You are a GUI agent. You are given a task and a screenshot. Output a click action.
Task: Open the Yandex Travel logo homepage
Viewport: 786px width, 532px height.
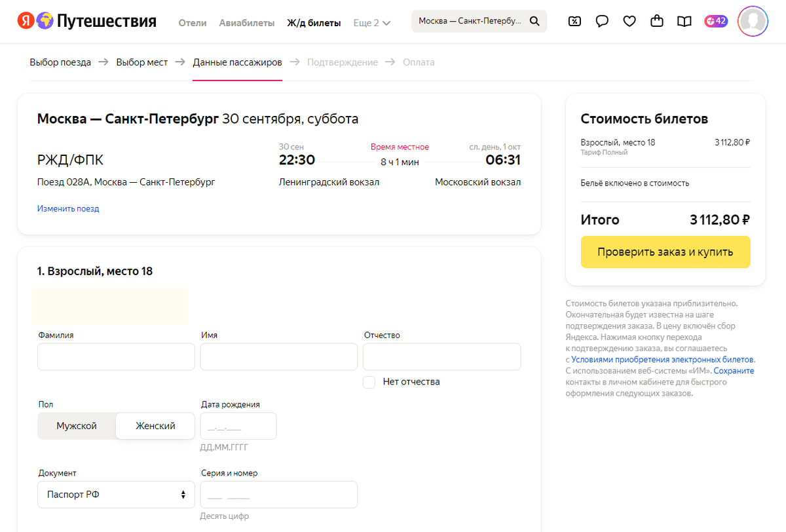coord(87,22)
